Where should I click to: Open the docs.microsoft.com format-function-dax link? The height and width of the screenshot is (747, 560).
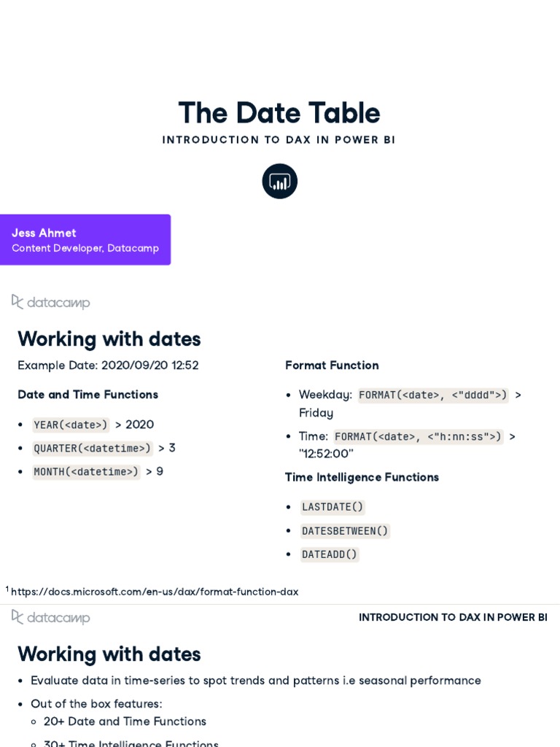click(x=155, y=592)
